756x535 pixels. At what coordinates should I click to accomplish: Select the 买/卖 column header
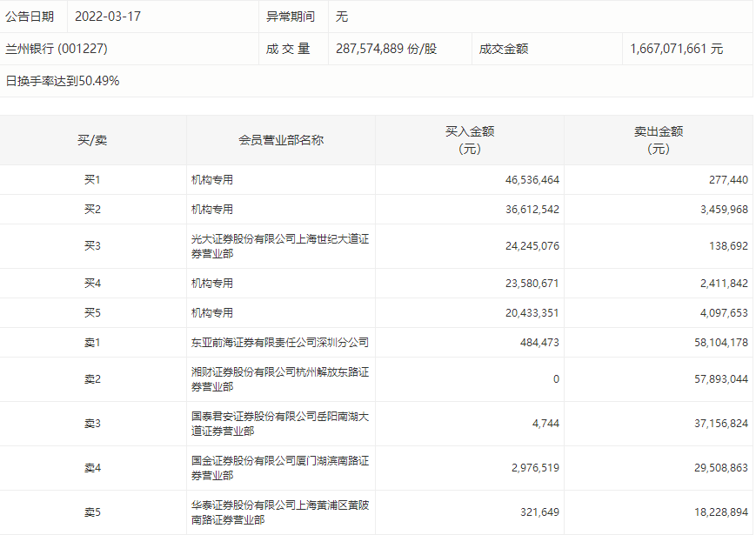click(x=92, y=140)
